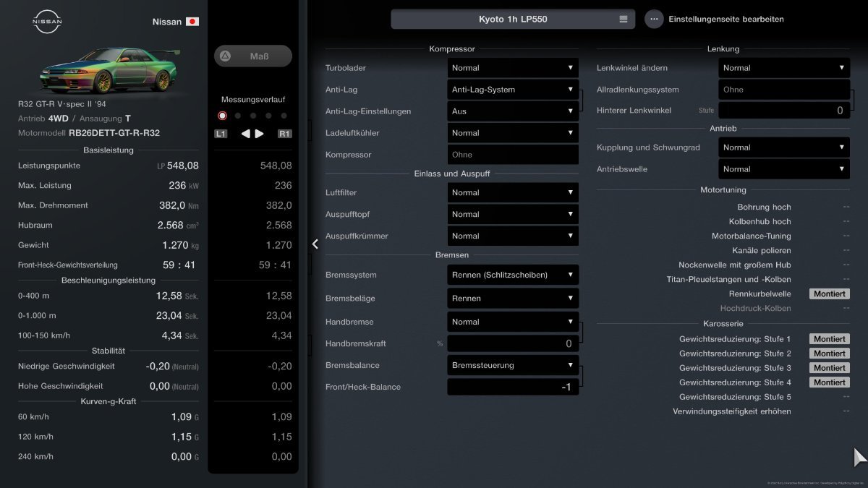Viewport: 868px width, 488px height.
Task: Click Einstellungenseite bearbeiten
Action: [x=726, y=20]
